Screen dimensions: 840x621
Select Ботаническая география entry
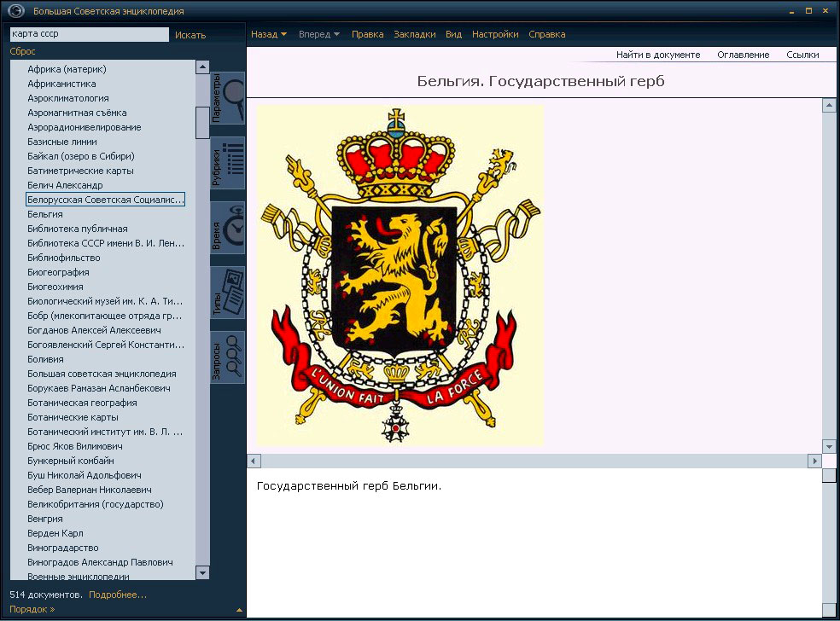pyautogui.click(x=82, y=402)
